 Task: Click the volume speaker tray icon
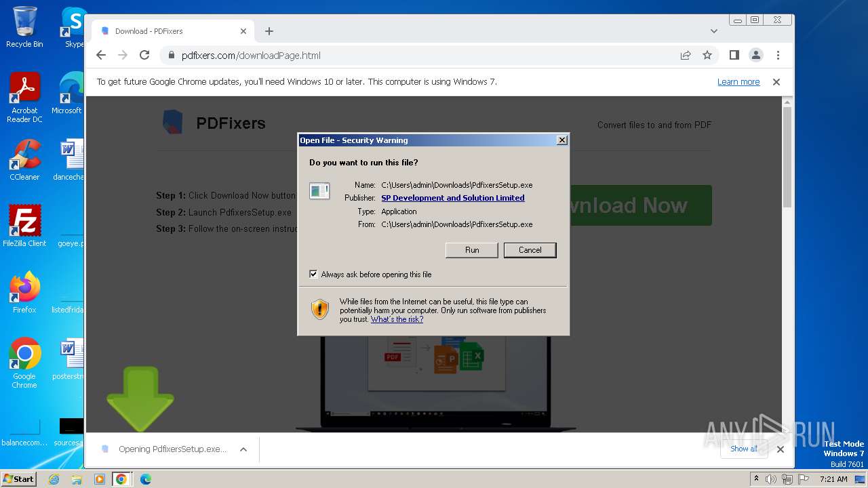(771, 479)
